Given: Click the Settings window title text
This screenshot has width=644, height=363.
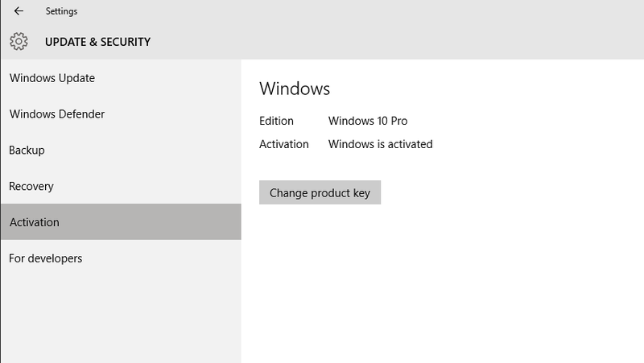Looking at the screenshot, I should pyautogui.click(x=61, y=11).
